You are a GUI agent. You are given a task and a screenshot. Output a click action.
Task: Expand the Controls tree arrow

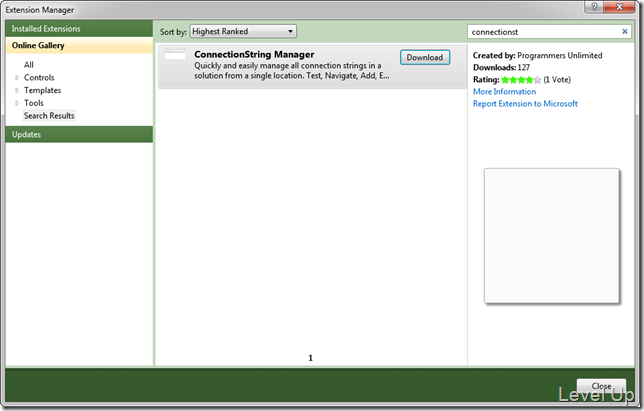tap(17, 78)
